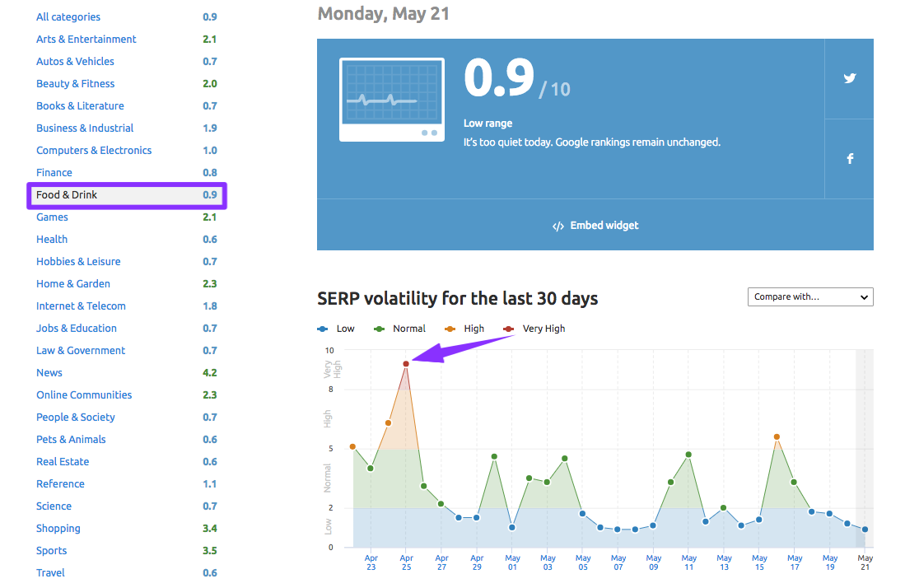Image resolution: width=919 pixels, height=588 pixels.
Task: Click the green data point at May 11
Action: [688, 455]
